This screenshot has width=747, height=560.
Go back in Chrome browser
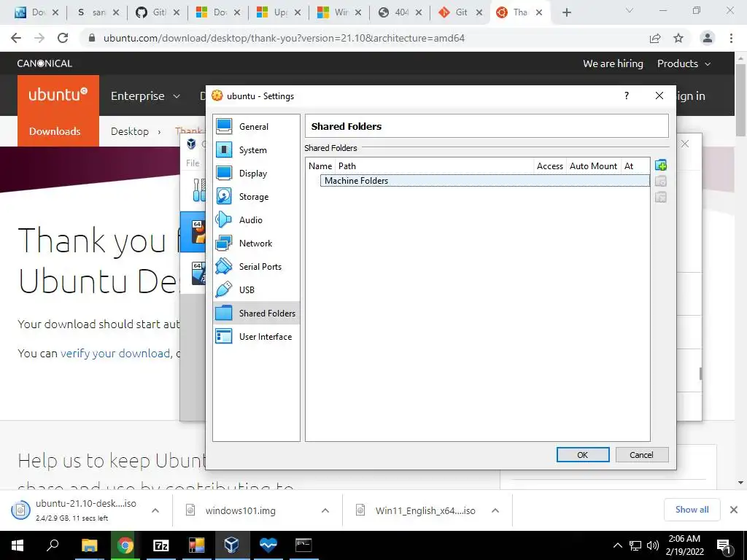[16, 38]
